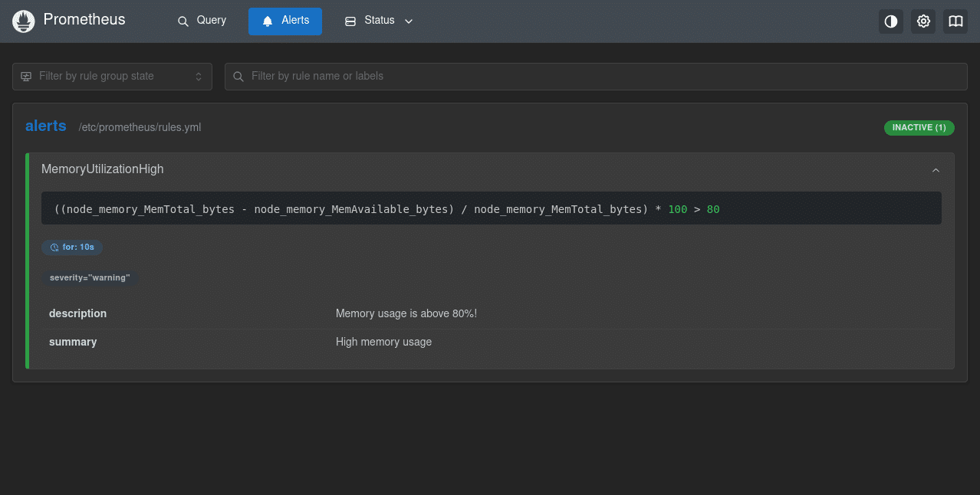Click the filter icon in rule group state box
980x495 pixels.
coord(26,77)
